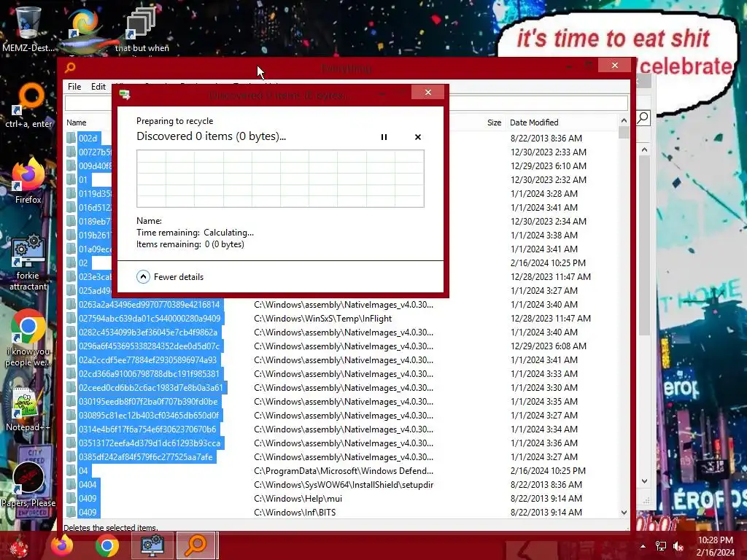
Task: Launch Firefox from the desktop
Action: (28, 181)
